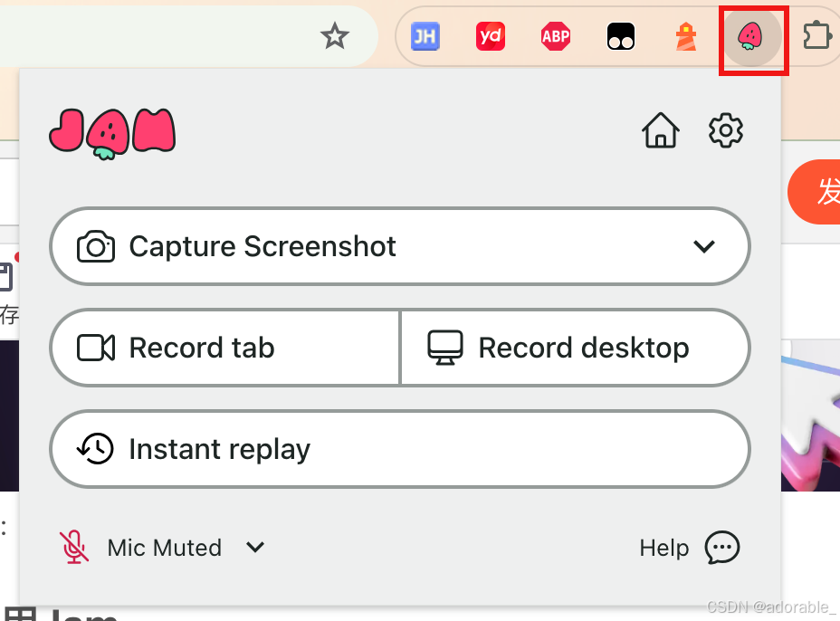Image resolution: width=840 pixels, height=621 pixels.
Task: Click the Jam strawberry extension icon
Action: point(750,36)
